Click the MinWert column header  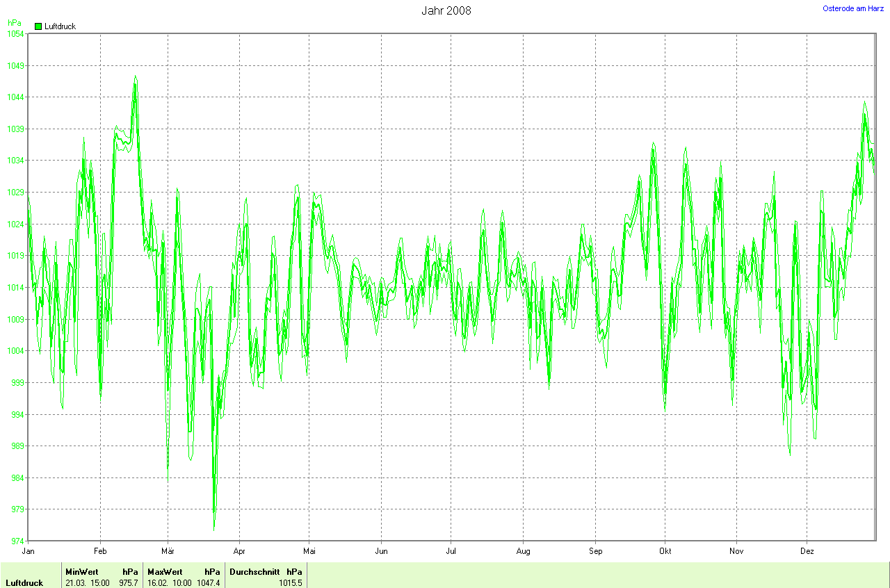point(82,572)
